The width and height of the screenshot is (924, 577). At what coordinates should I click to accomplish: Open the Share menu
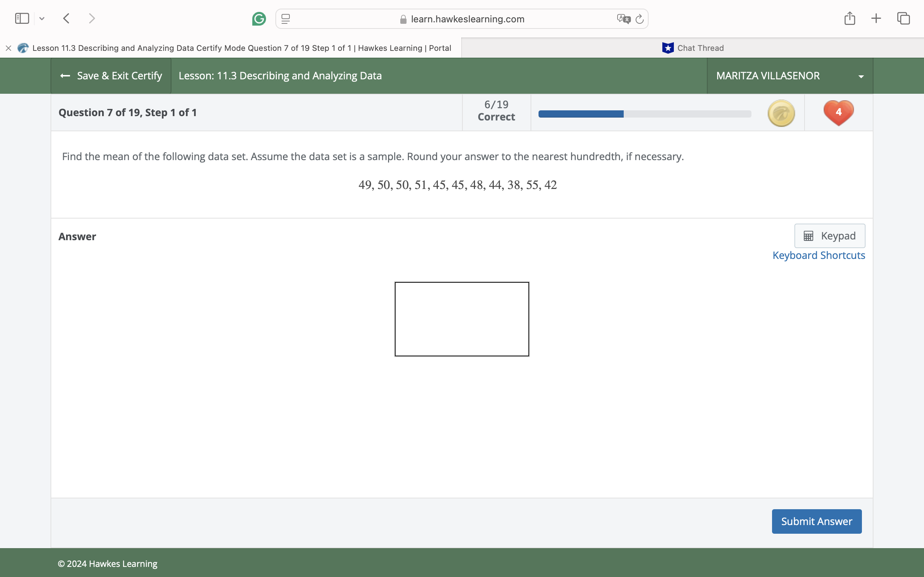point(850,18)
